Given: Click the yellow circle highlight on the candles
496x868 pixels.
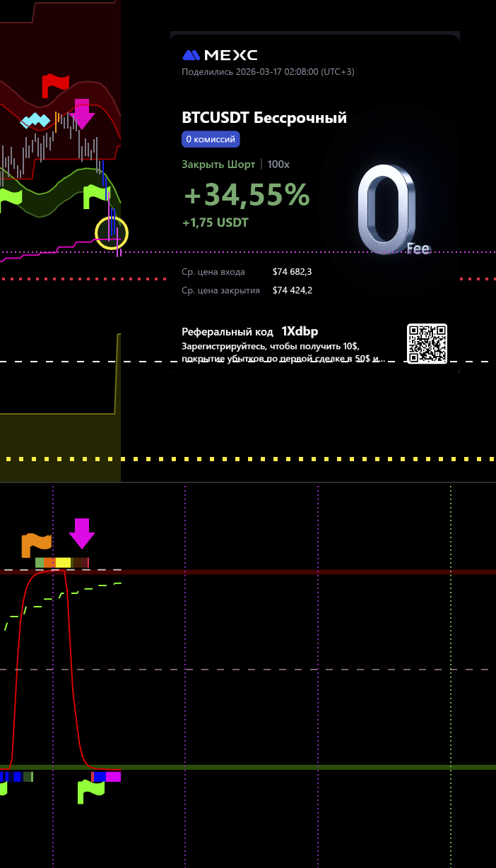Looking at the screenshot, I should 112,233.
